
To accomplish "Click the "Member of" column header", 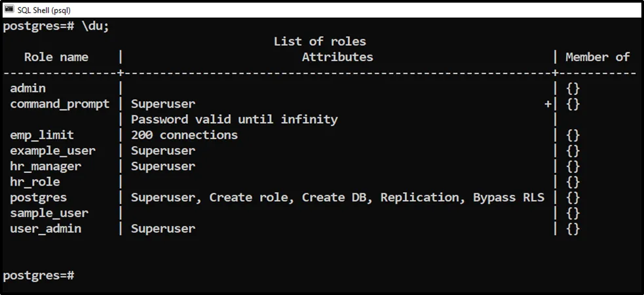I will 597,57.
